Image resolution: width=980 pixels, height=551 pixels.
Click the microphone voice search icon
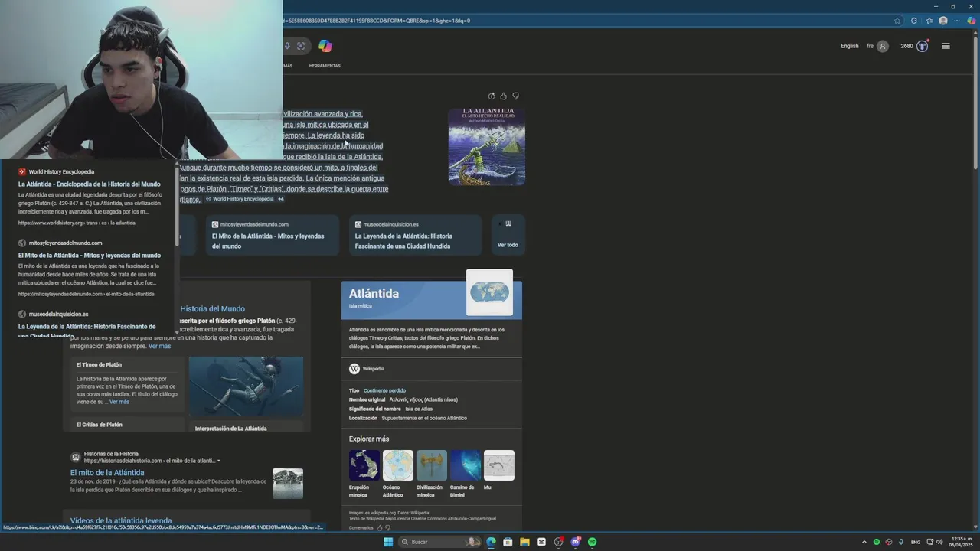pos(287,46)
